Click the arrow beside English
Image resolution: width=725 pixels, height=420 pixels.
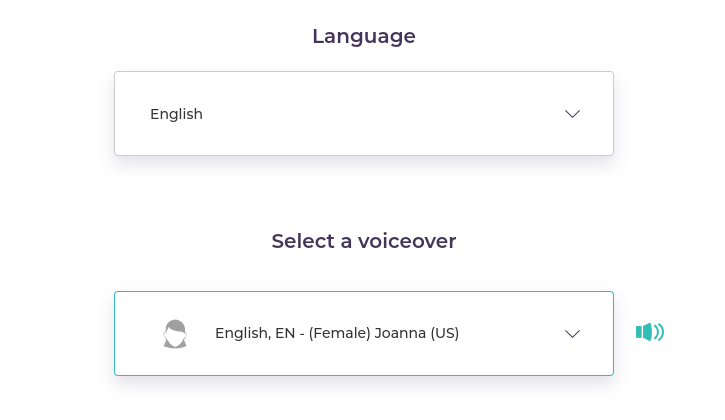tap(572, 114)
